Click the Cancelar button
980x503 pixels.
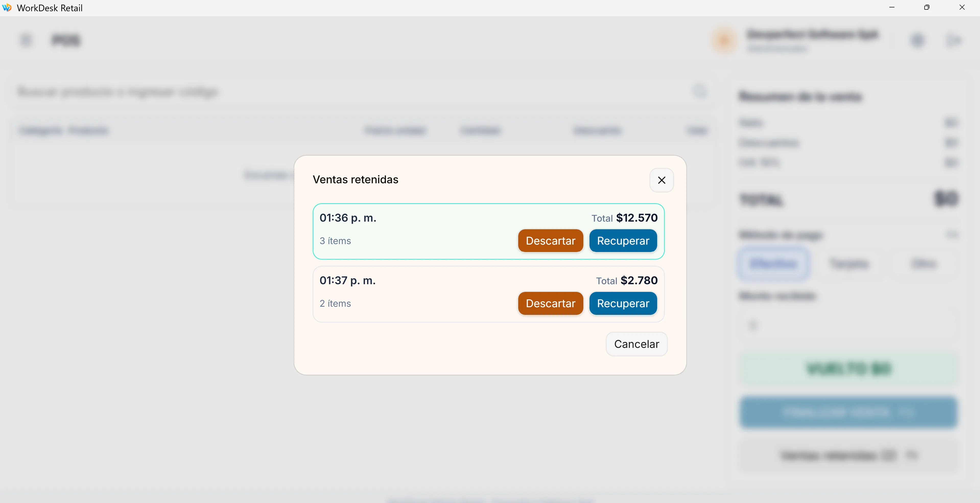636,344
